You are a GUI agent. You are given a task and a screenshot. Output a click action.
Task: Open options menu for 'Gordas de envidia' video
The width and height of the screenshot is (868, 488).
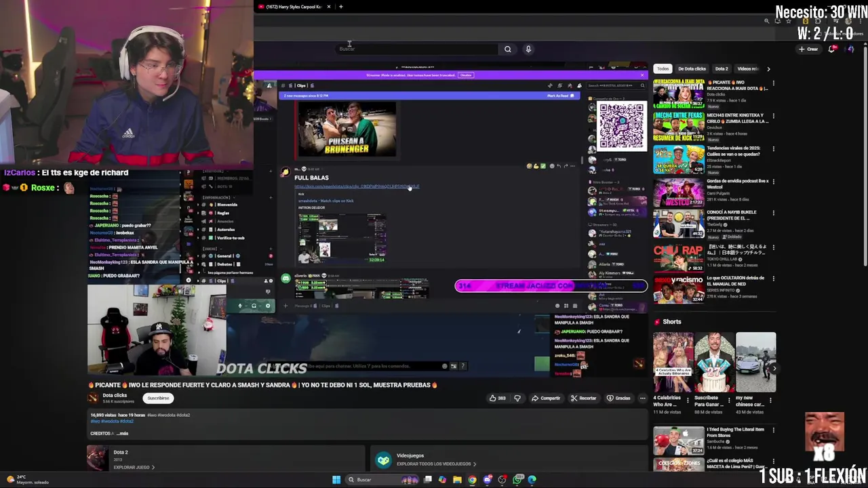773,182
